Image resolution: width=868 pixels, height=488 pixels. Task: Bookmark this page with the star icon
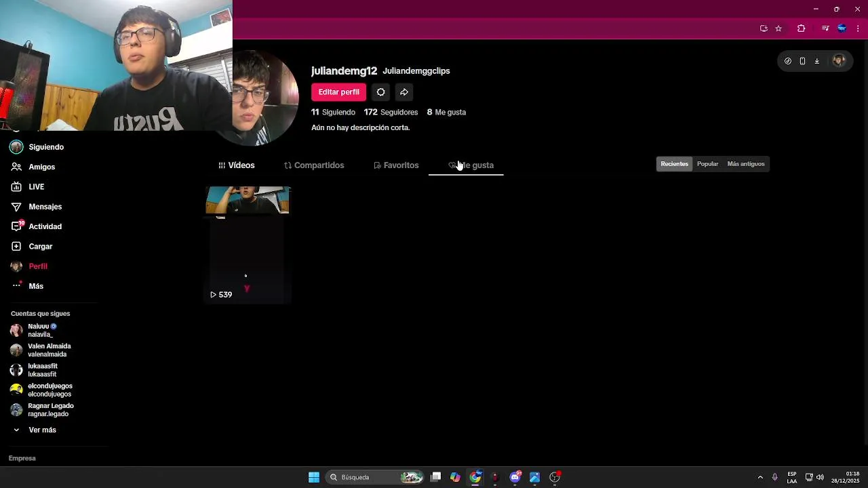point(778,28)
